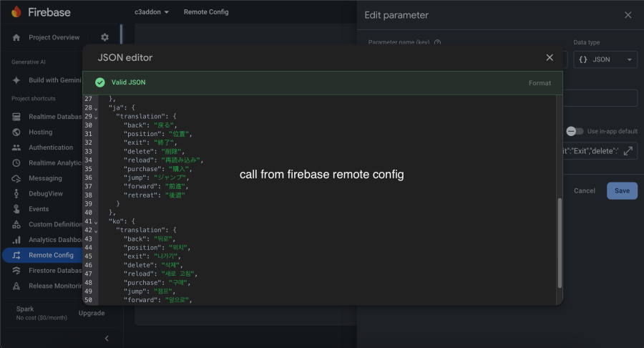The width and height of the screenshot is (644, 348).
Task: Open project settings gear icon
Action: [104, 37]
